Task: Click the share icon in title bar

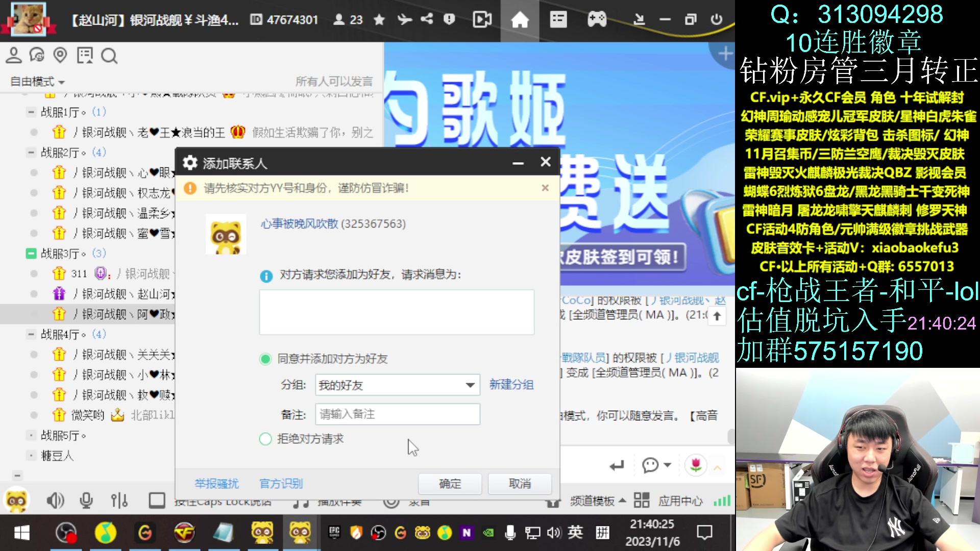Action: [x=427, y=19]
